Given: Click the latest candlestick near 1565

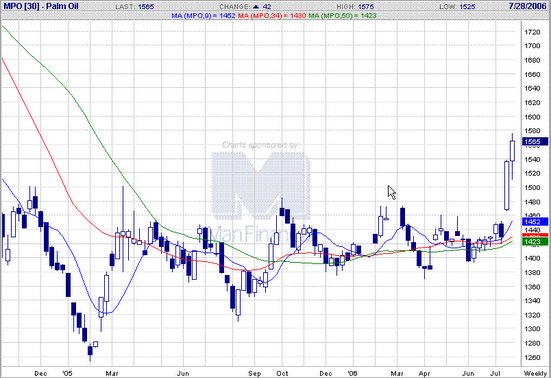Looking at the screenshot, I should click(x=512, y=157).
